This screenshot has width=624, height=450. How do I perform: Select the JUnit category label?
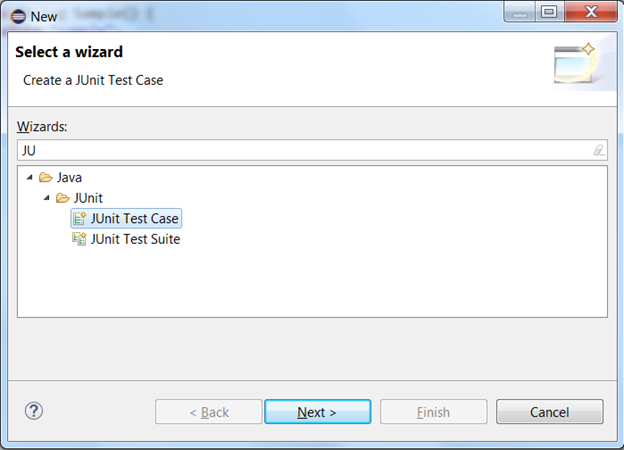[88, 198]
